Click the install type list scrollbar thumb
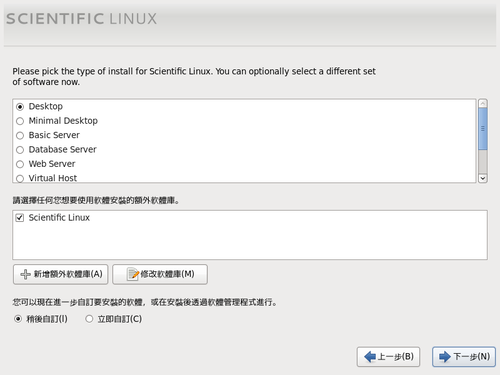 pyautogui.click(x=483, y=129)
